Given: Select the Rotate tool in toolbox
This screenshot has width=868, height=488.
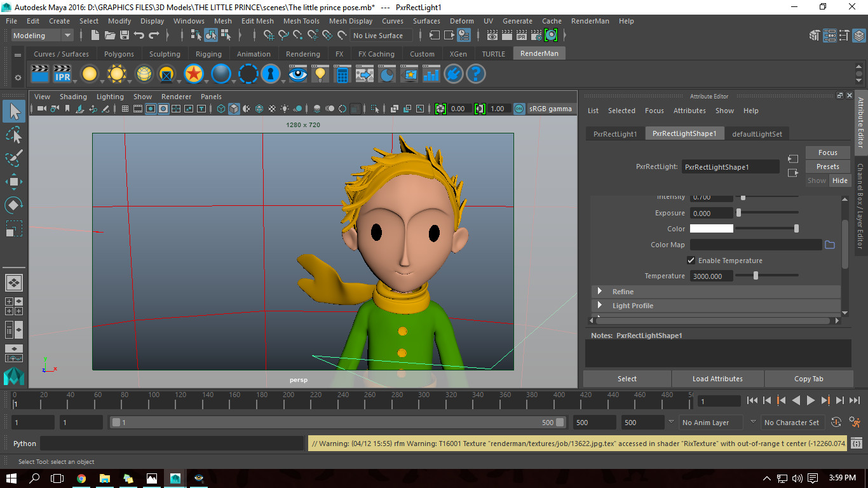Looking at the screenshot, I should [x=14, y=205].
